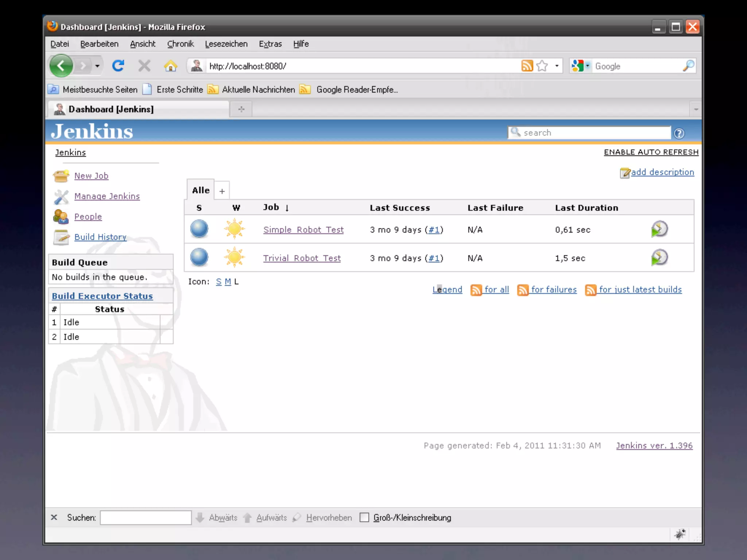Click the New Job box icon
Screen dimensions: 747x560
coord(61,176)
